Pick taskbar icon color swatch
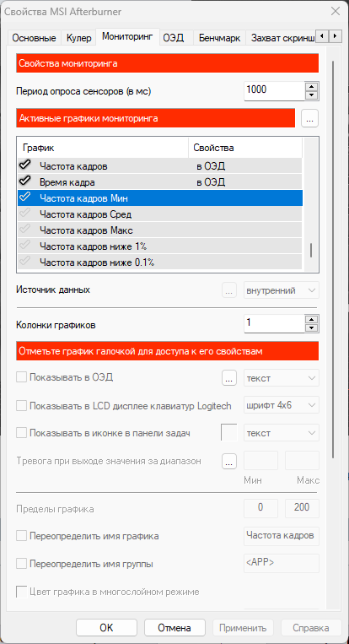 228,433
